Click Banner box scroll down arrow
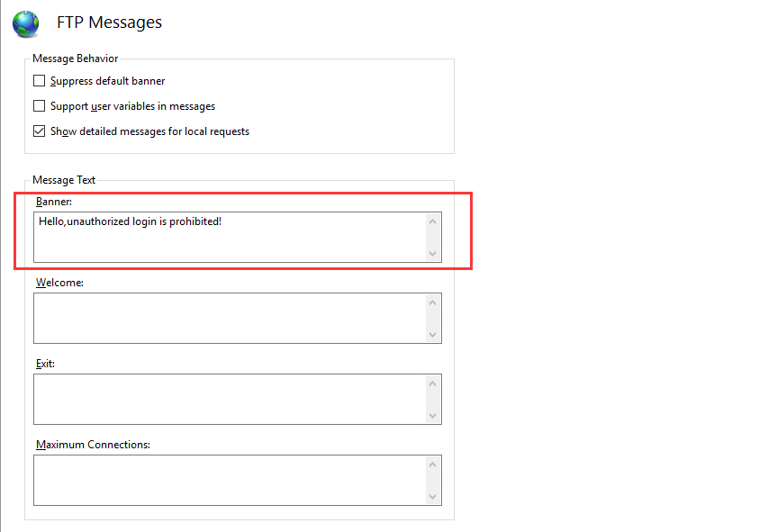Screen dimensions: 777x532 [x=432, y=254]
